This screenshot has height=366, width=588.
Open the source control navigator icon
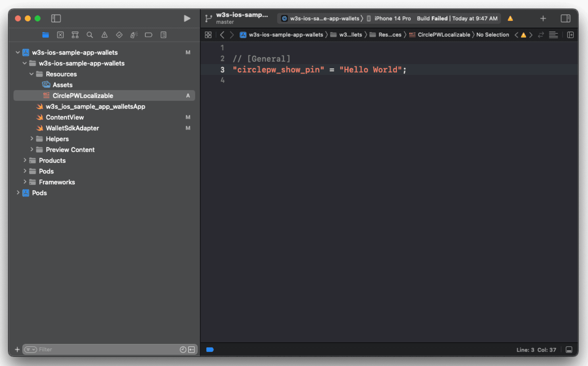pos(60,35)
